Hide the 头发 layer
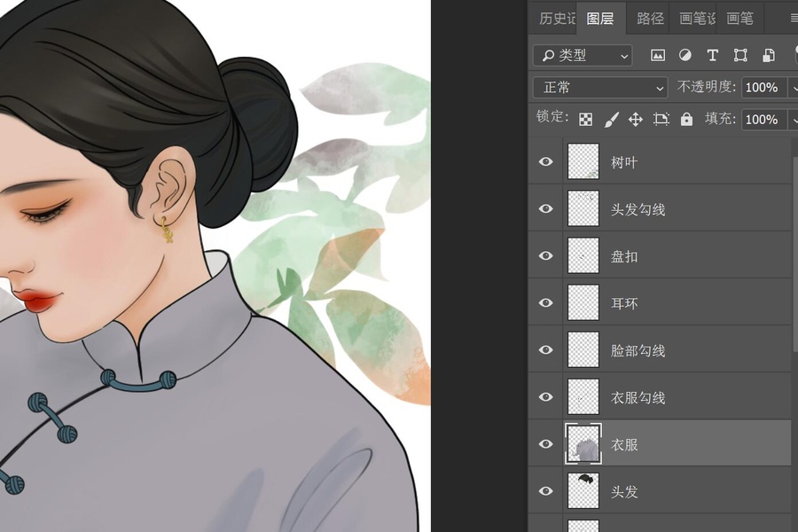This screenshot has width=798, height=532. point(545,490)
